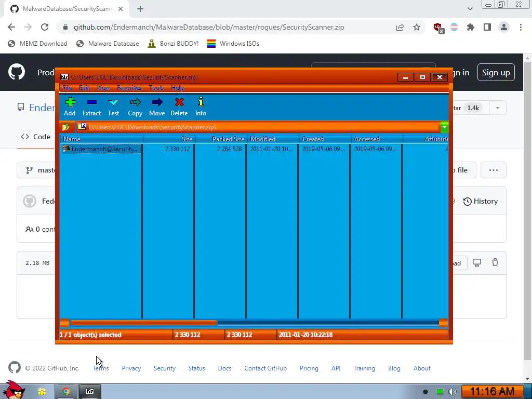Go up one folder level in 7-Zip

66,127
